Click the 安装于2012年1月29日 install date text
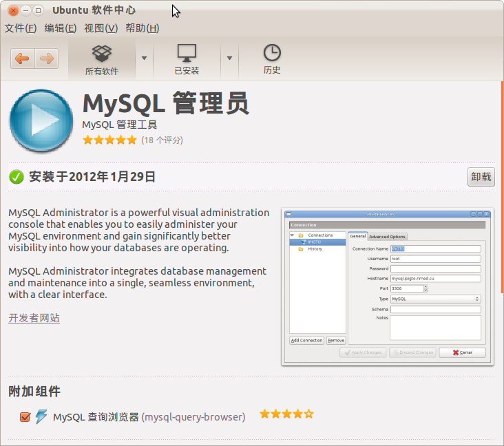 92,177
